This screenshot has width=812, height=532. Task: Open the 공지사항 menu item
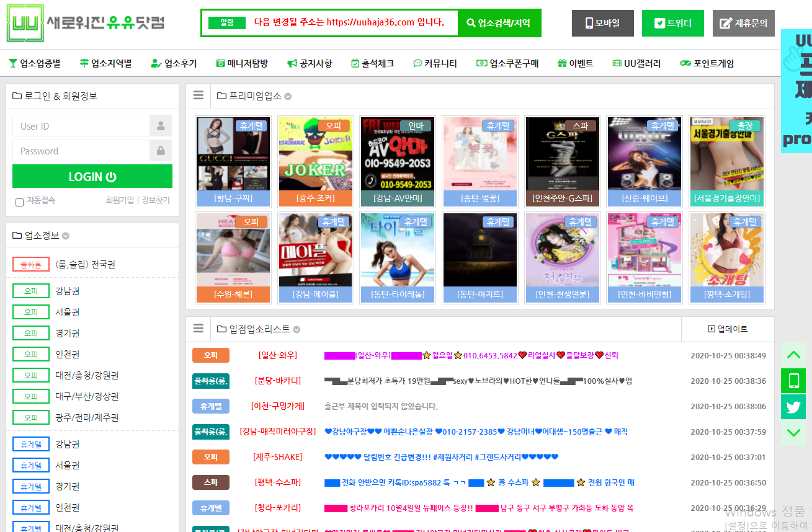click(310, 63)
